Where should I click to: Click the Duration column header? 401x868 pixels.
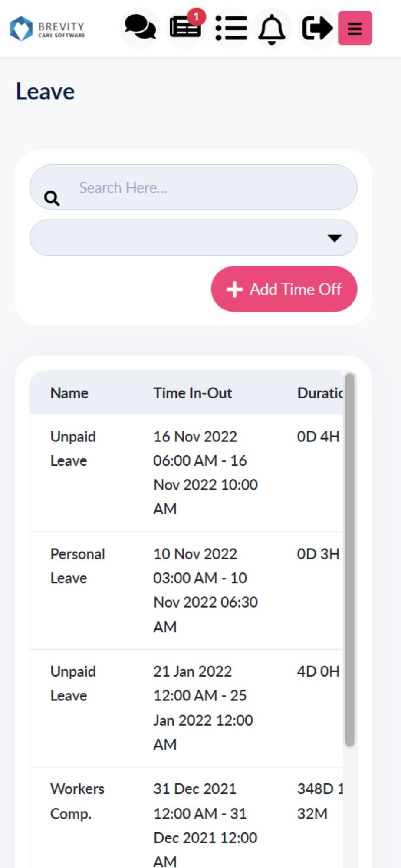pyautogui.click(x=320, y=393)
